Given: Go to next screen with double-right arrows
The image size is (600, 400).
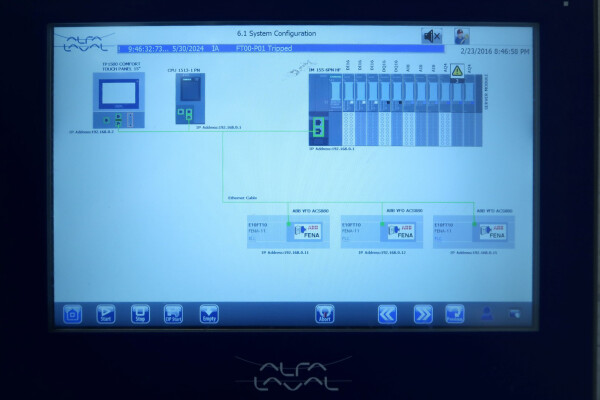Looking at the screenshot, I should tap(423, 314).
